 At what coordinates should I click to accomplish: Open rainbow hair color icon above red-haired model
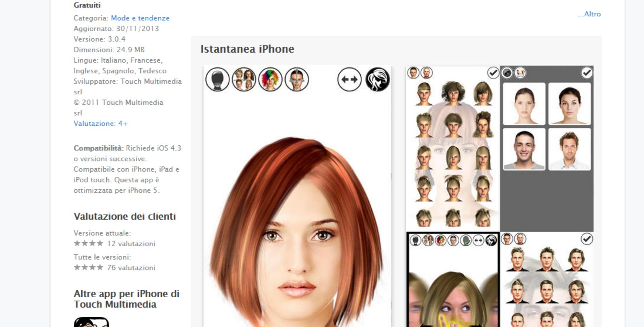pyautogui.click(x=270, y=79)
